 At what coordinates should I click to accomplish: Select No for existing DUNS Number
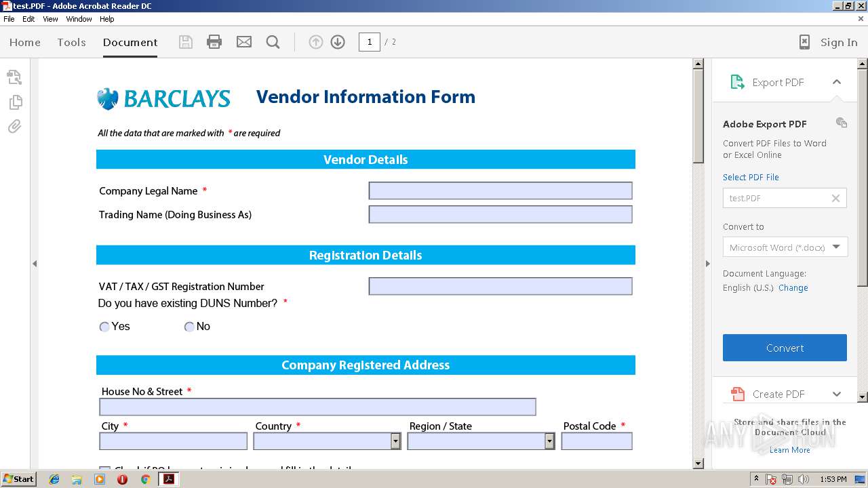[x=189, y=327]
